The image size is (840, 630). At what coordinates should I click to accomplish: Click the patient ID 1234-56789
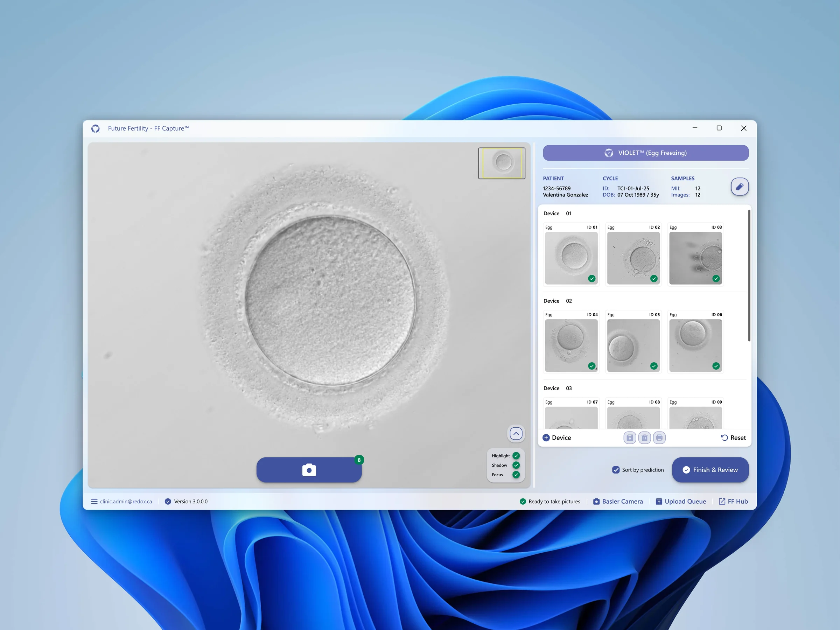556,188
